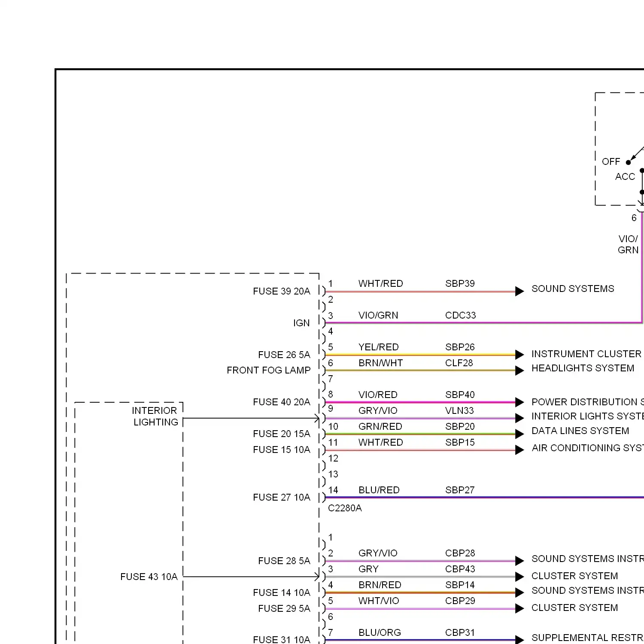Click the C2280A connector label
644x644 pixels.
pyautogui.click(x=345, y=508)
